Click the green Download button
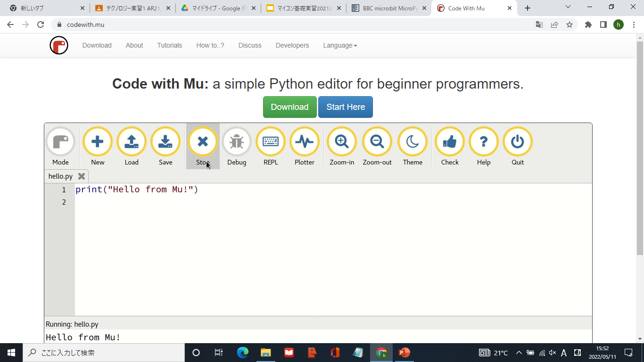 coord(289,107)
